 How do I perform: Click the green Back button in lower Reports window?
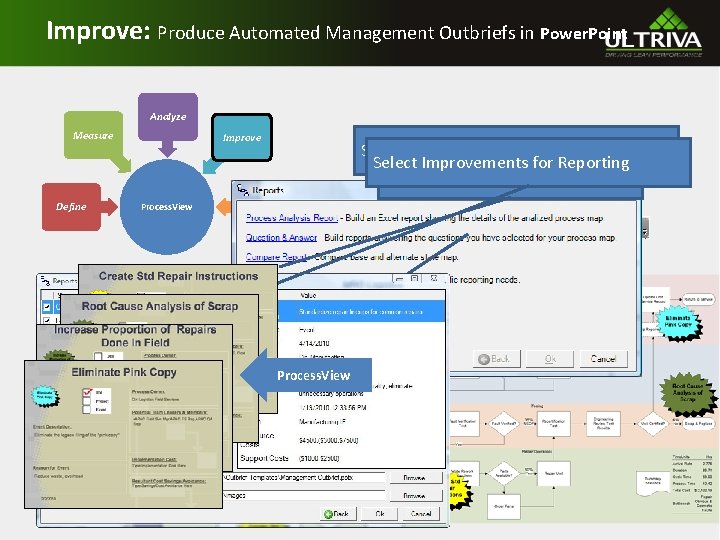click(x=338, y=514)
